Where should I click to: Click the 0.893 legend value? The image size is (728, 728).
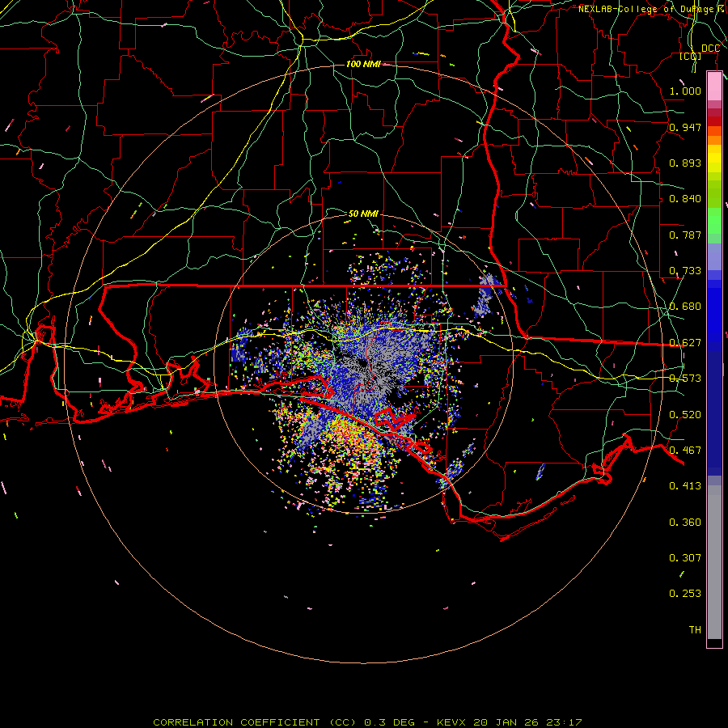click(685, 163)
